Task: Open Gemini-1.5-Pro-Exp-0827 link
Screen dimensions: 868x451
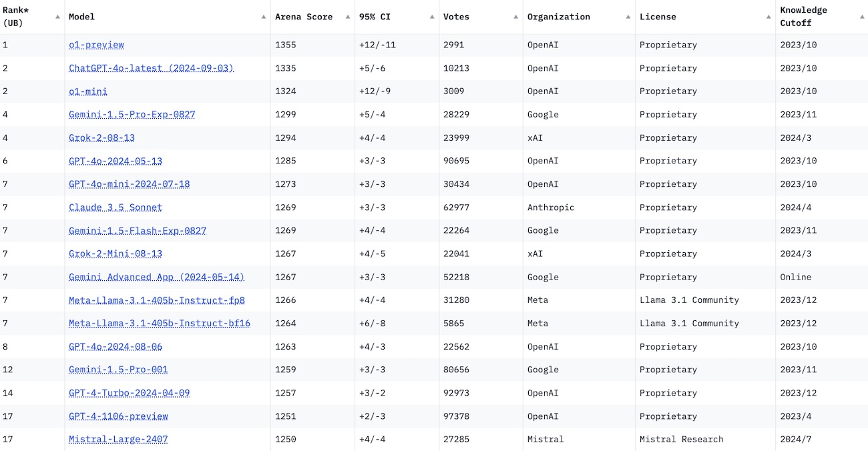Action: (132, 115)
